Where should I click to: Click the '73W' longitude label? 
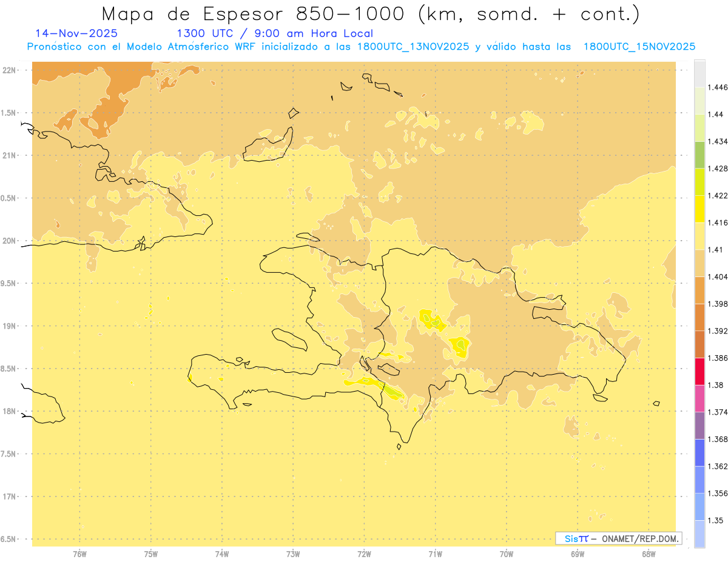[x=293, y=554]
